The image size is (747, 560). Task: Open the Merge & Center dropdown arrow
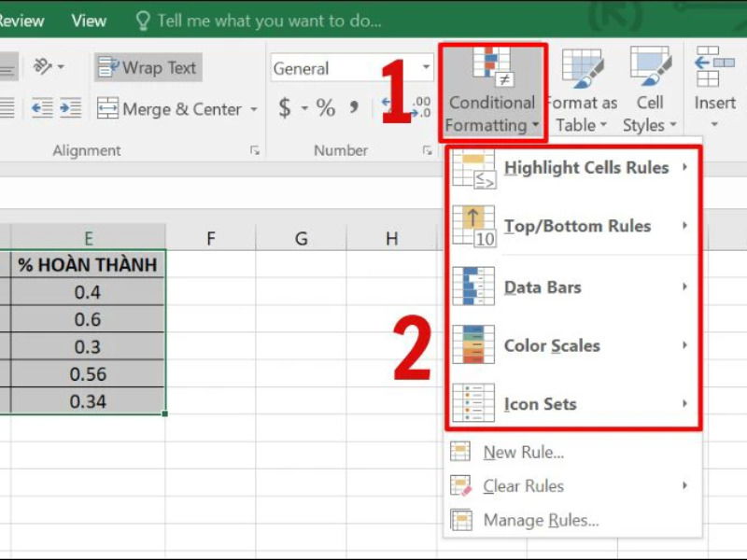tap(254, 109)
